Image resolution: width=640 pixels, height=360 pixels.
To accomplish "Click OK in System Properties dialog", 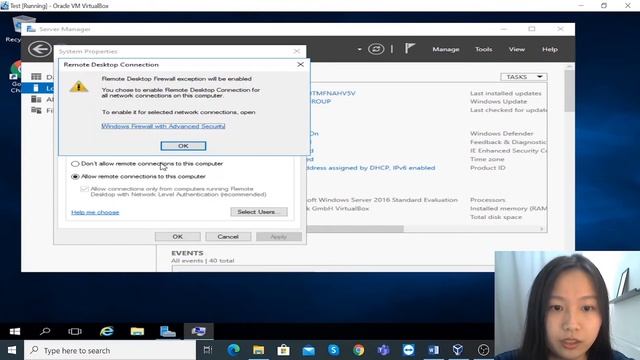I will pos(178,236).
